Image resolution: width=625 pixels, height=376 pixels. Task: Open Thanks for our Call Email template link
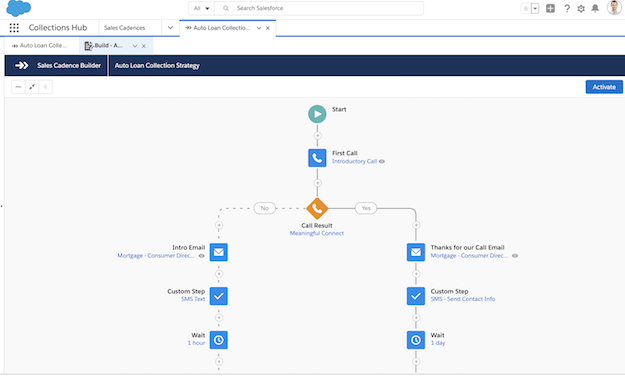(470, 256)
